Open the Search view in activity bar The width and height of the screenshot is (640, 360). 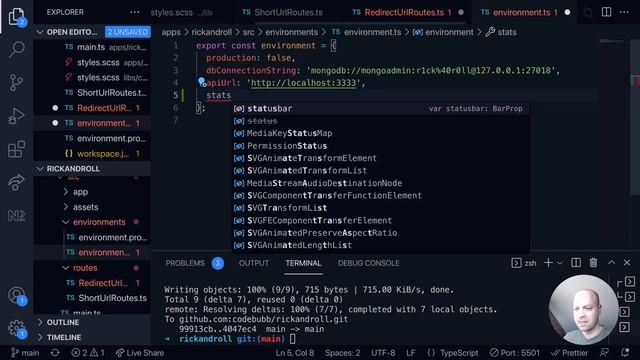pos(16,49)
